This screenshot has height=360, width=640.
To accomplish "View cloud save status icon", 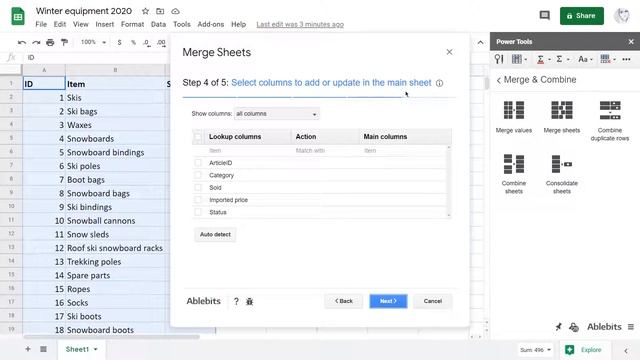I will click(175, 11).
